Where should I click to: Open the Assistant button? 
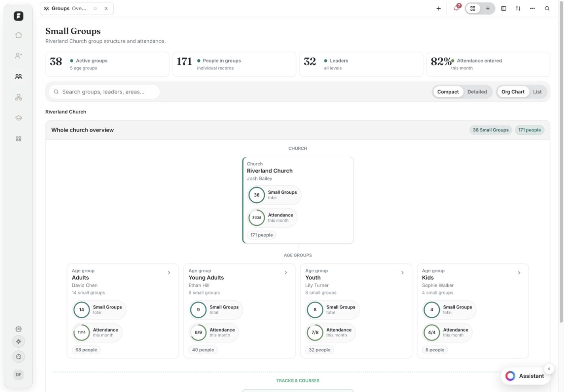click(x=525, y=376)
